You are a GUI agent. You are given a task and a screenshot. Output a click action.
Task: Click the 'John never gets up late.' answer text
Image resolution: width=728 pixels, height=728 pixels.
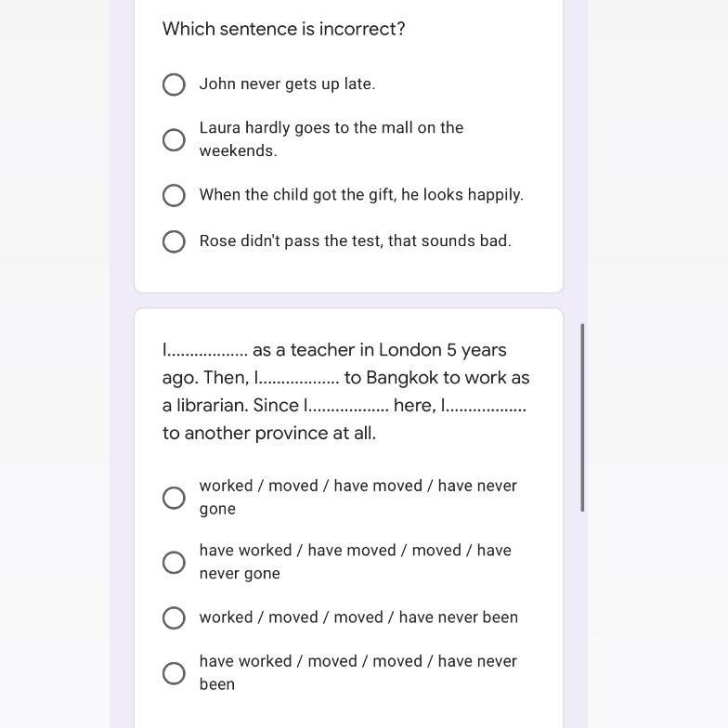(x=287, y=84)
